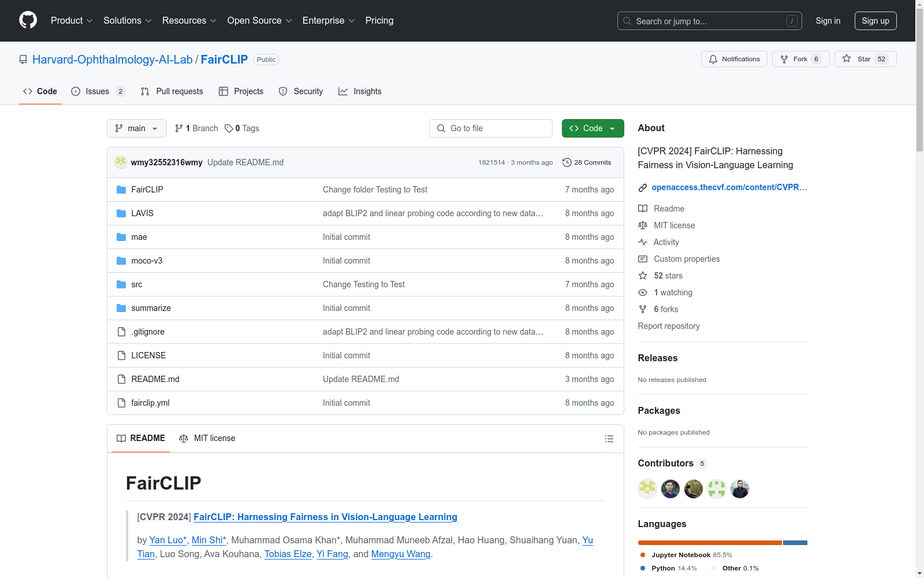
Task: Click the .gitignore file icon
Action: 121,332
